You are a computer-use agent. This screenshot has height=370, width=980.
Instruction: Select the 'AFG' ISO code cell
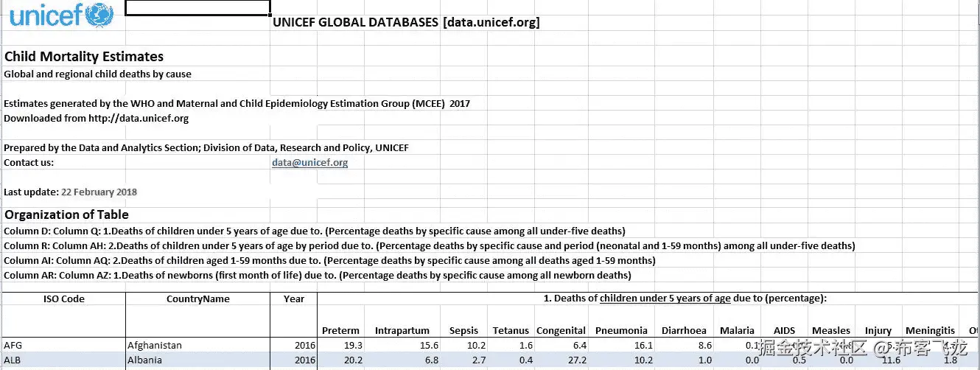[x=63, y=345]
